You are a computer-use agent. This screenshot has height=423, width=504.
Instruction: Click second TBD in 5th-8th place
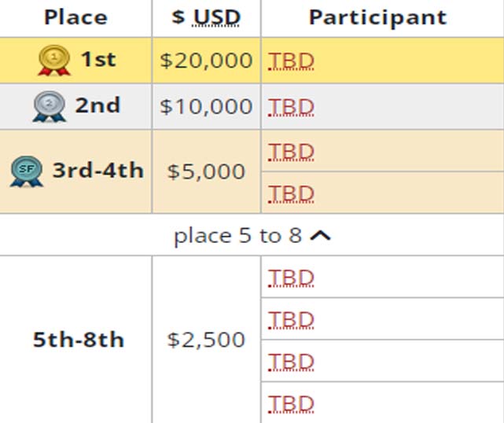(x=291, y=319)
